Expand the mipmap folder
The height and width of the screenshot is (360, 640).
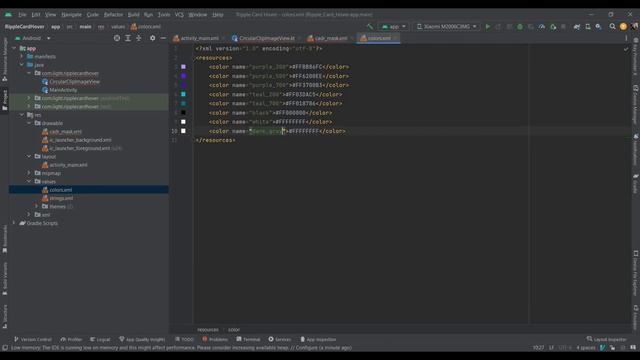(x=29, y=173)
